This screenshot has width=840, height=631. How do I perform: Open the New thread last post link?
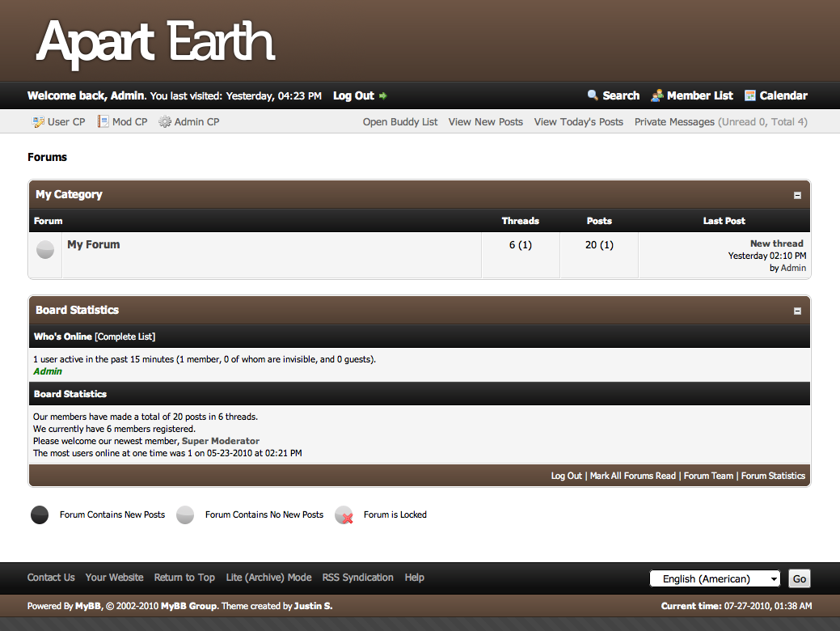pyautogui.click(x=776, y=244)
